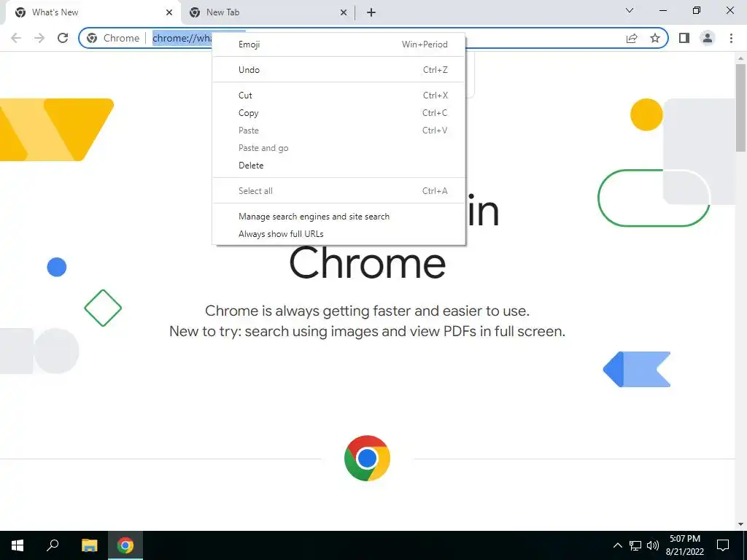Screen dimensions: 747x560
Task: Click the forward navigation arrow
Action: pos(39,38)
